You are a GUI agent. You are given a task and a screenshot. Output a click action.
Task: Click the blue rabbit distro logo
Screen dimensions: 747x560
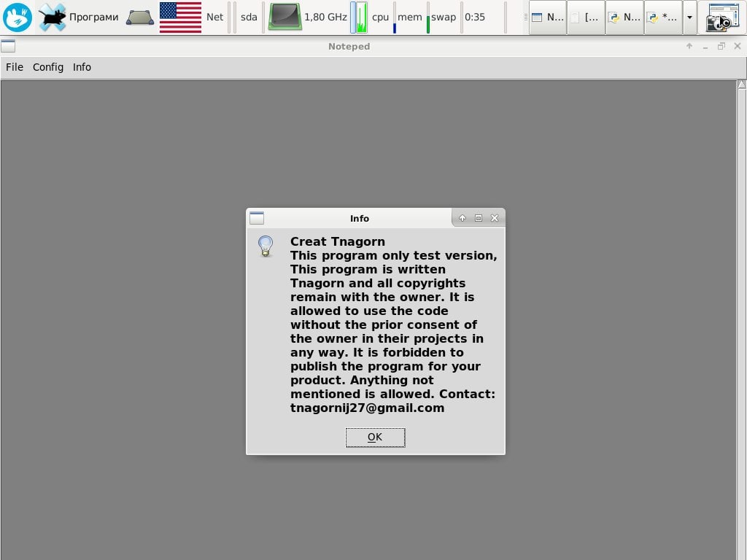tap(18, 17)
